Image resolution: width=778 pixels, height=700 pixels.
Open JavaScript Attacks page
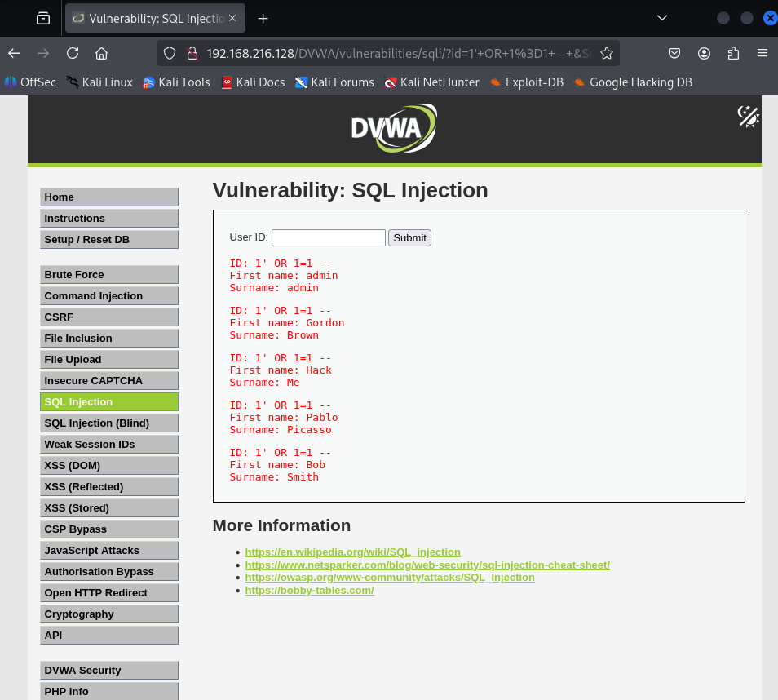(109, 551)
